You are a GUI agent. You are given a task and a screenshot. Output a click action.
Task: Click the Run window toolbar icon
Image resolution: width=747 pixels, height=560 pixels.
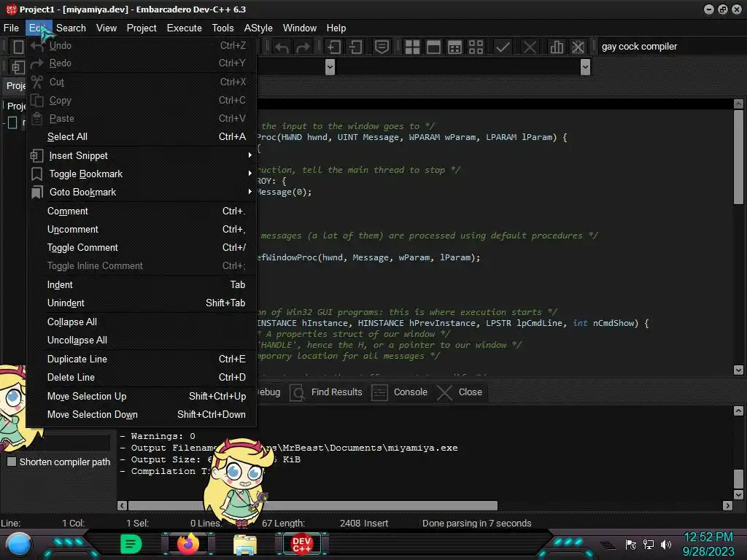tap(433, 47)
